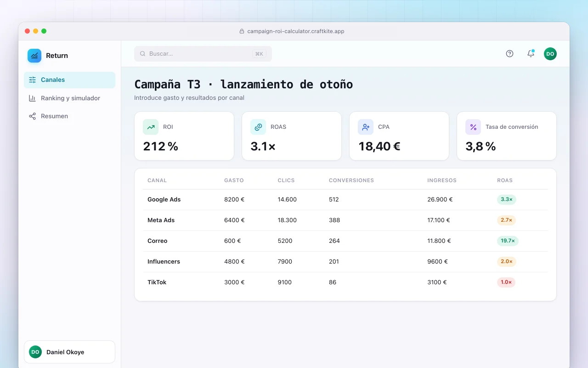
Task: Click the 212 % ROI value
Action: tap(160, 146)
